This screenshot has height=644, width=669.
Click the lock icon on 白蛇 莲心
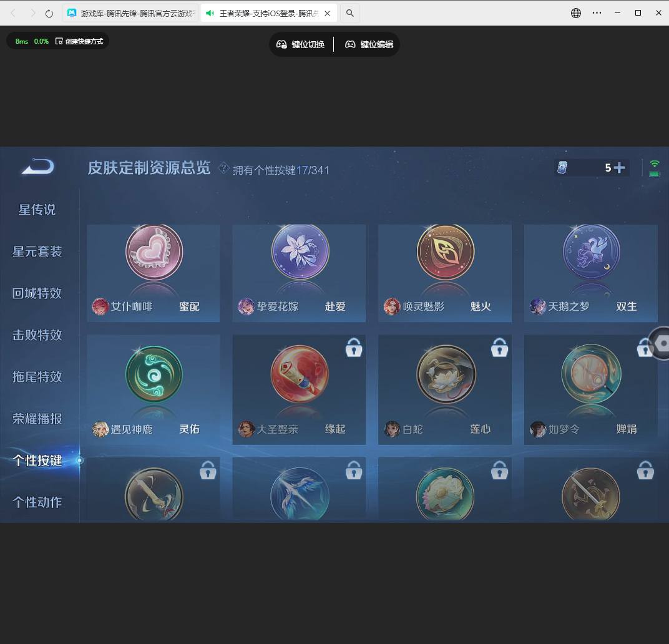(x=499, y=348)
